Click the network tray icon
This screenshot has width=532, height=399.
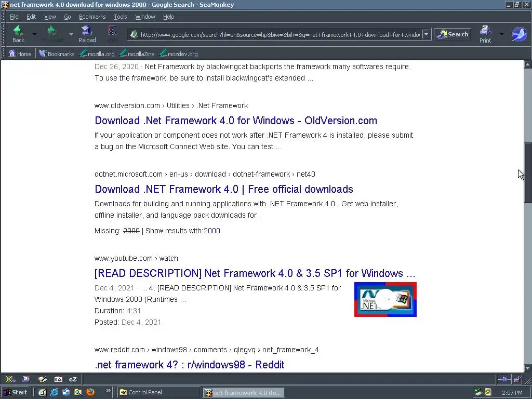pos(478,392)
